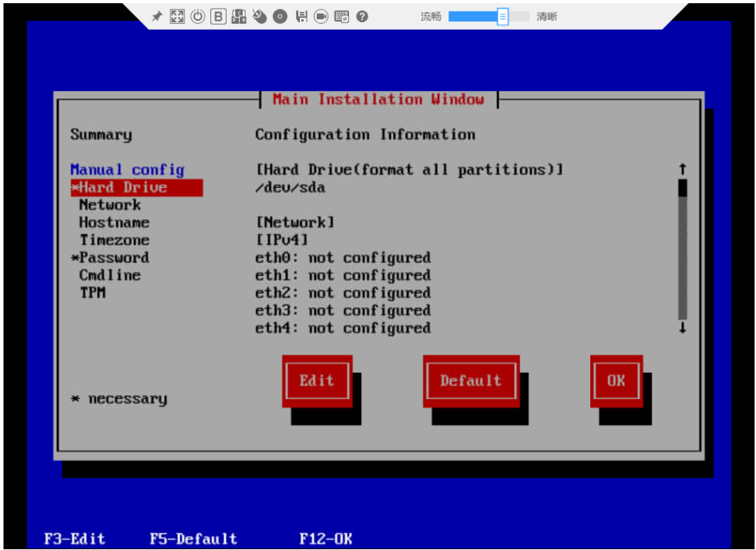Click the eth4: not configured line

(x=343, y=328)
